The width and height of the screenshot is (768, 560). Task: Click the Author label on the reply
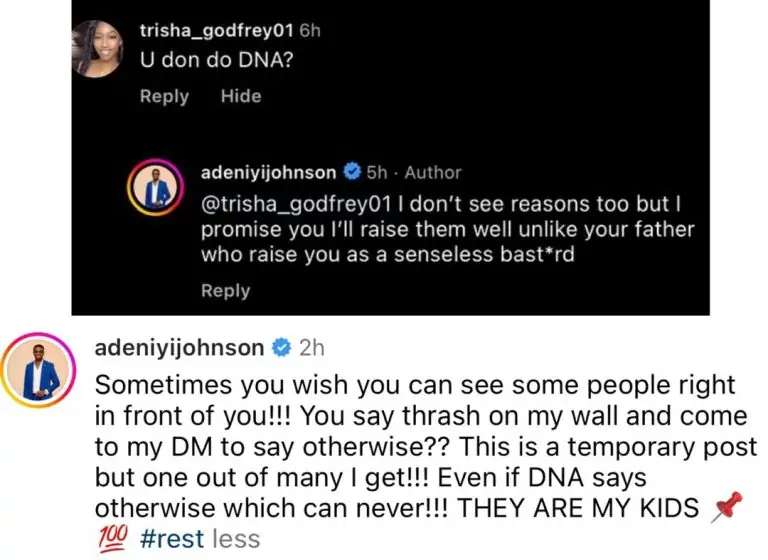[433, 172]
